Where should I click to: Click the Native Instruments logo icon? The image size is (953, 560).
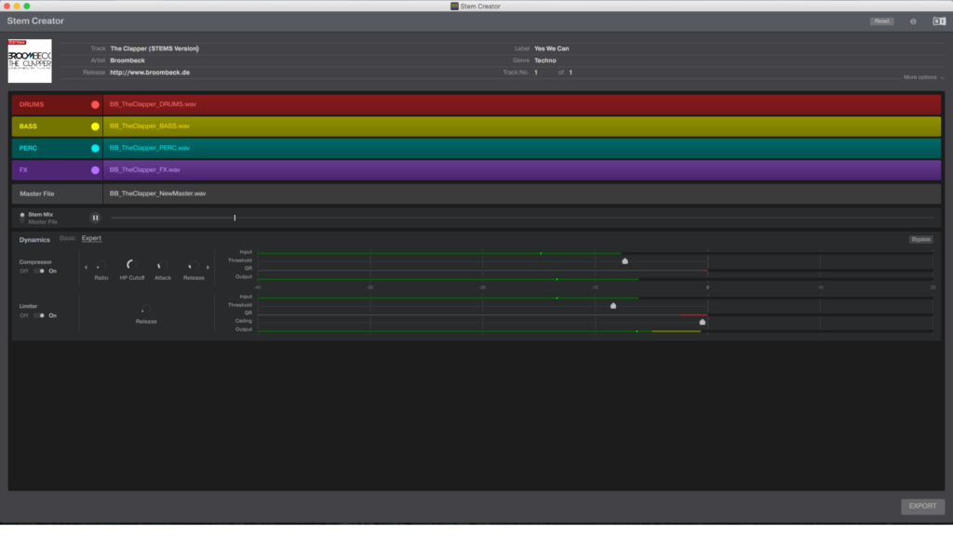click(x=939, y=21)
